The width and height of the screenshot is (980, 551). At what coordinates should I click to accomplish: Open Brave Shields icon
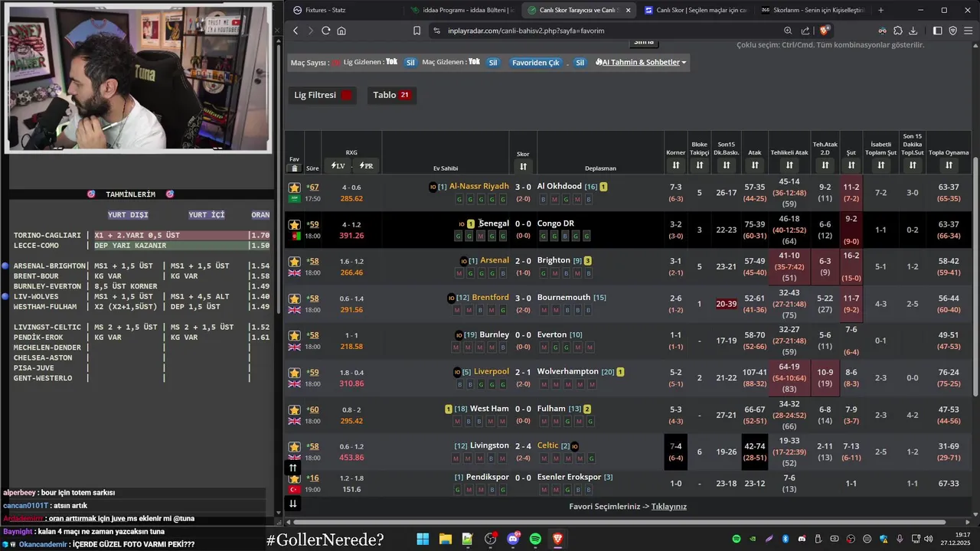coord(825,31)
